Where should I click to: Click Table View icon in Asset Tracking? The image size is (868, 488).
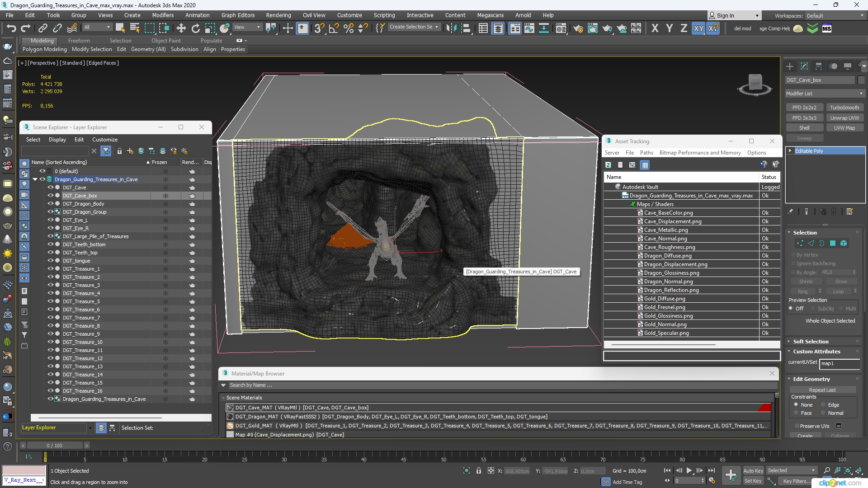point(645,165)
